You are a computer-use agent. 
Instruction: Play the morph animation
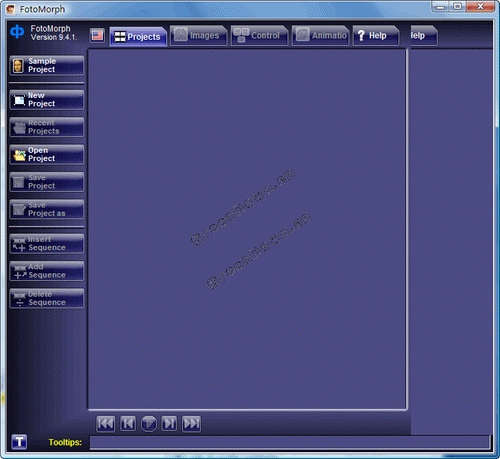(x=149, y=424)
